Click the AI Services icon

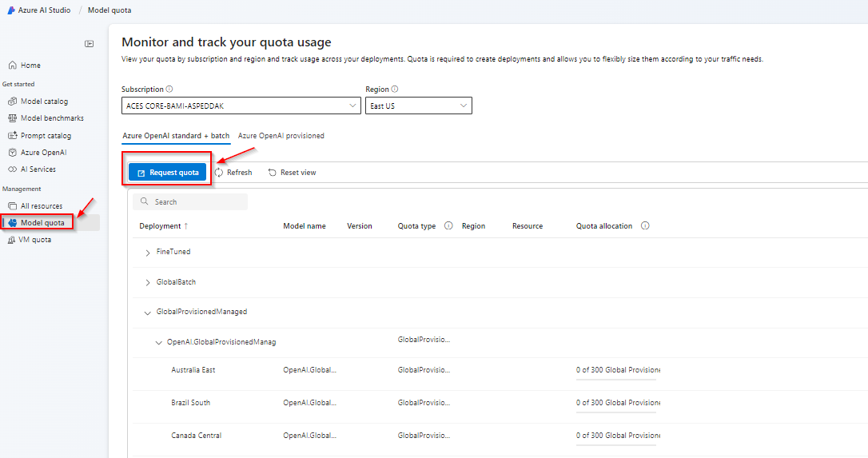pos(12,169)
